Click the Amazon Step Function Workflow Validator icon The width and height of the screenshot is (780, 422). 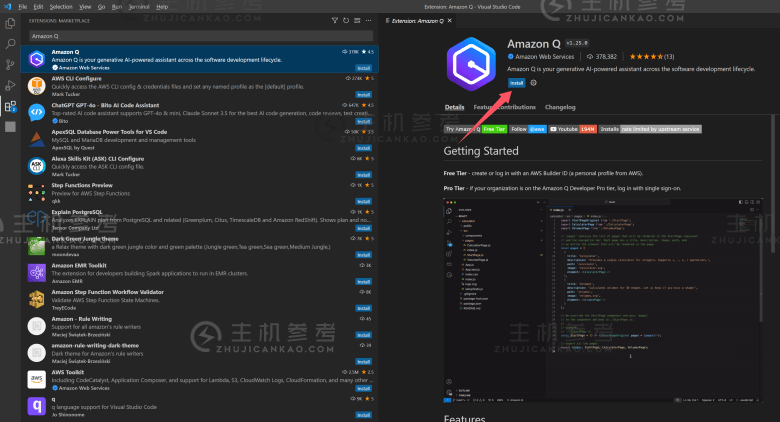tap(37, 300)
